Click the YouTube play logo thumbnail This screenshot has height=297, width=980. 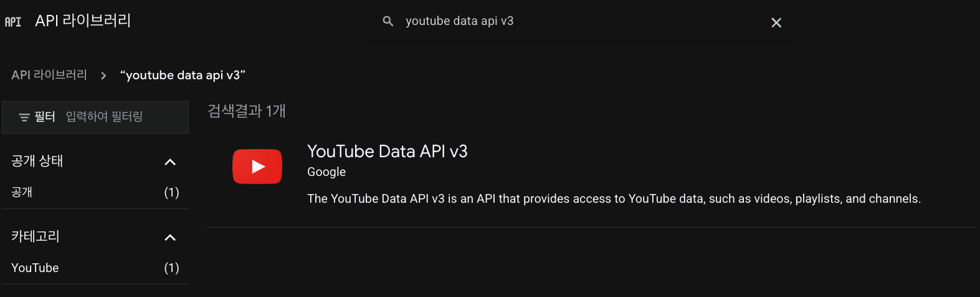coord(257,167)
